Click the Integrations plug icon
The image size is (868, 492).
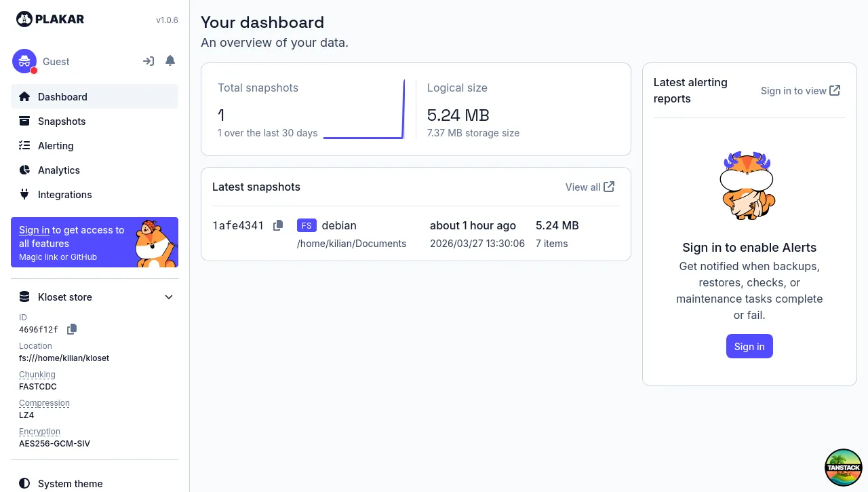tap(24, 194)
